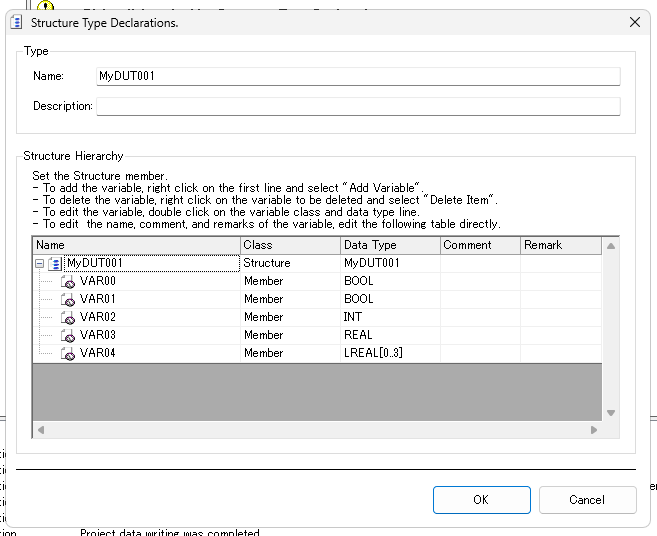Click the Remark cell of VAR03
Screen dimensions: 657x536
tap(561, 335)
